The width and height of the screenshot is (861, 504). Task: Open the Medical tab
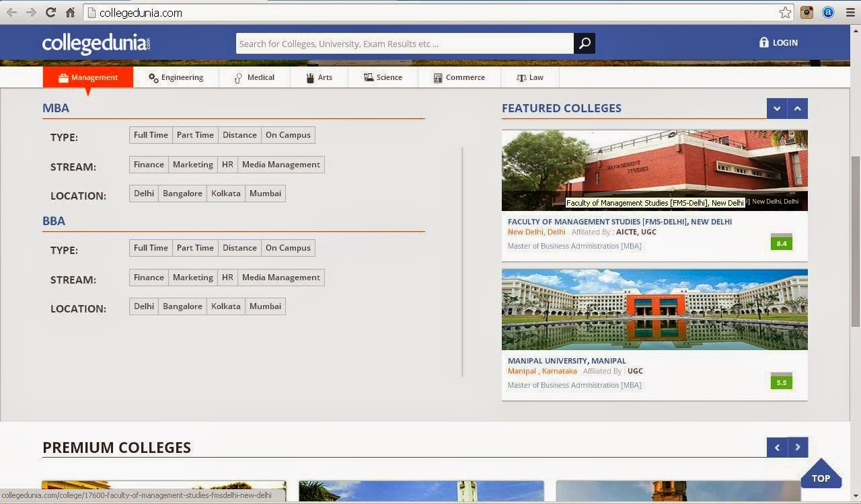click(254, 77)
